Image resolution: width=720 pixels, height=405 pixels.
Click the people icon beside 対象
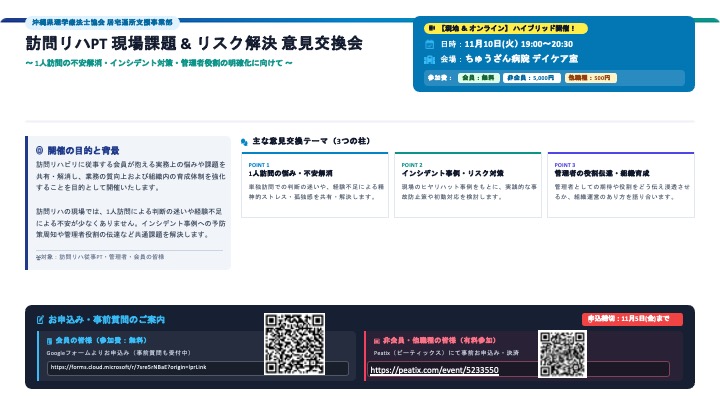tap(38, 258)
